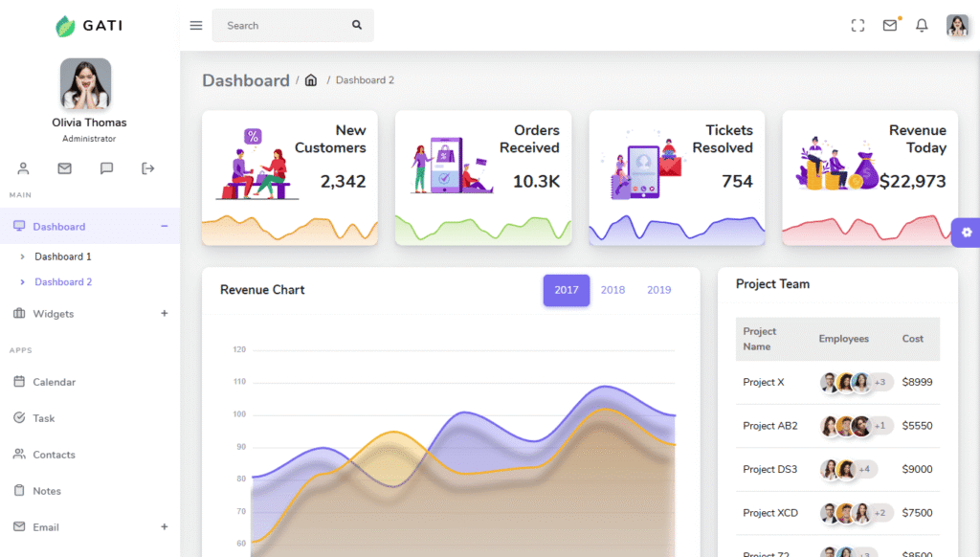Open the Revenue Today card
The width and height of the screenshot is (980, 557).
[870, 178]
